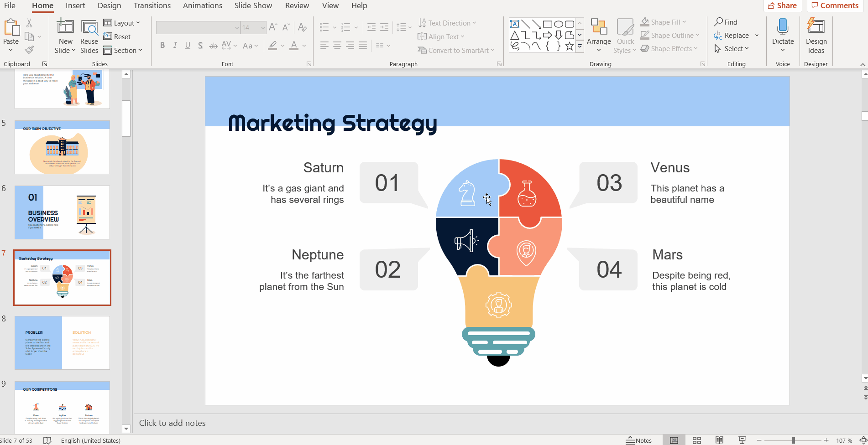Start Slide Show from status bar

742,440
